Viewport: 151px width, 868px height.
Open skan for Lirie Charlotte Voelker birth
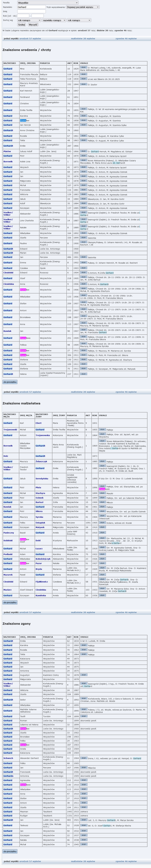pos(84,219)
